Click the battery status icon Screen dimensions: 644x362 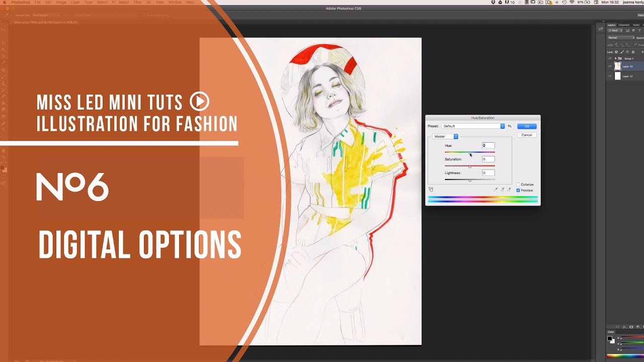click(588, 3)
